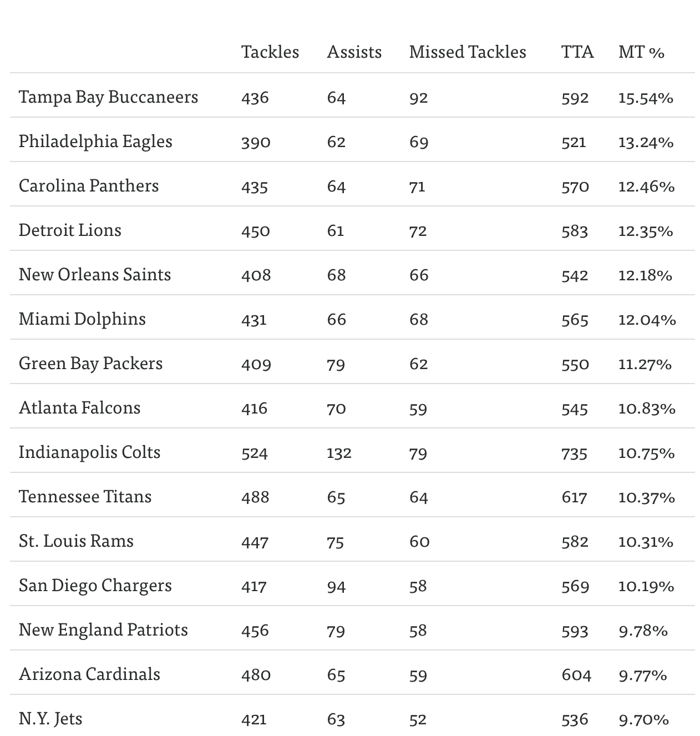This screenshot has width=700, height=736.
Task: Click the Tackles column header
Action: pos(270,52)
